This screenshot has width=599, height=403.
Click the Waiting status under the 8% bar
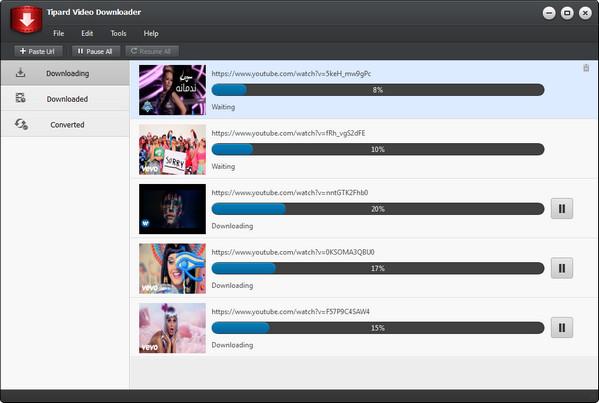[223, 107]
